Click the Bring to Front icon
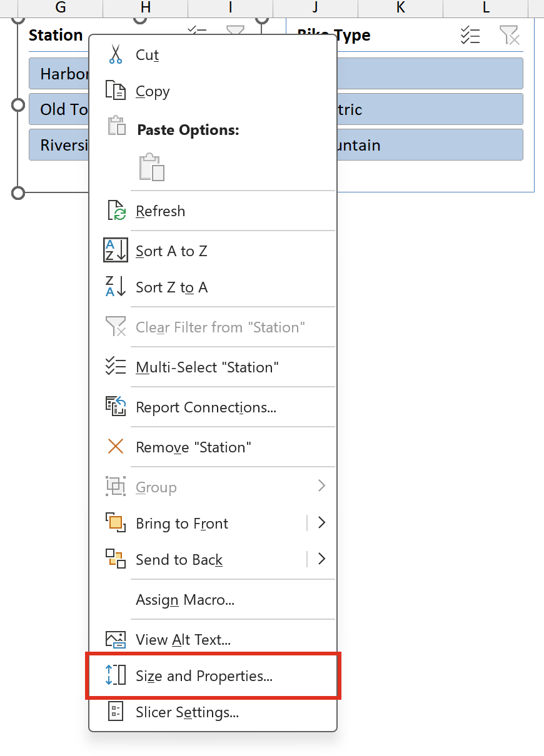Screen dimensions: 544x756 [x=116, y=523]
